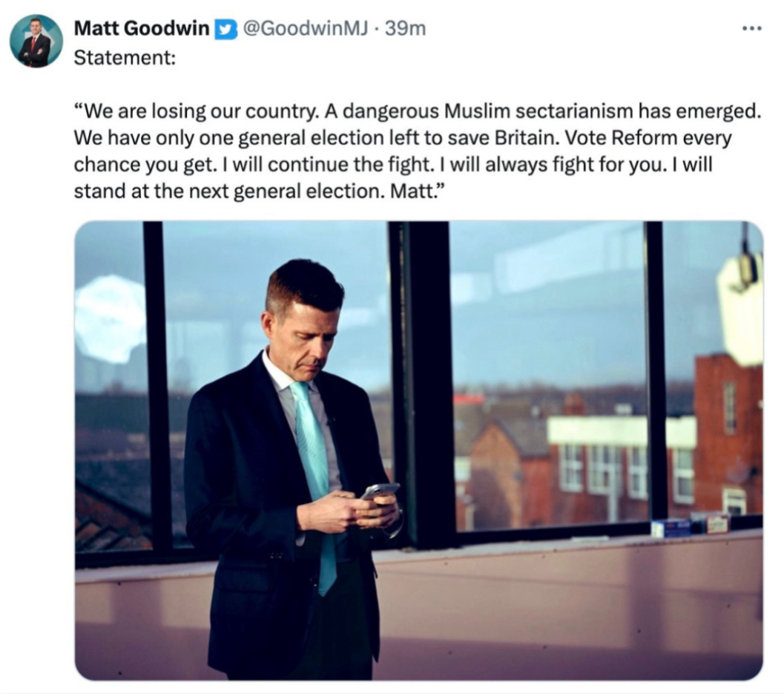
Task: Open the tweet's more options ellipsis menu
Action: 751,29
